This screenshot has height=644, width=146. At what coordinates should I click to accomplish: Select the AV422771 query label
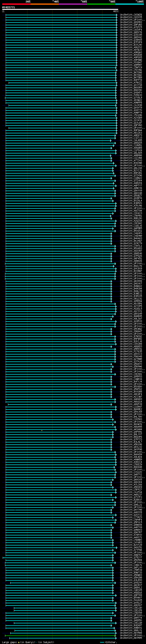tap(8, 8)
